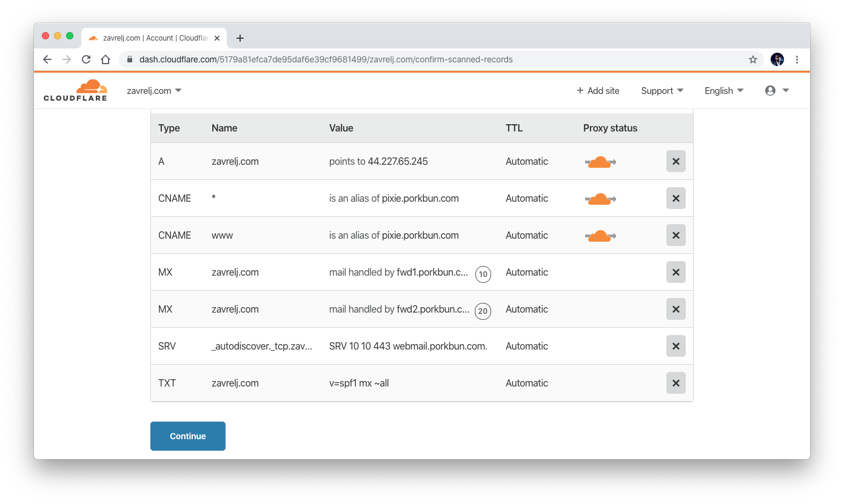The width and height of the screenshot is (844, 504).
Task: Click the Value column header
Action: coord(341,128)
